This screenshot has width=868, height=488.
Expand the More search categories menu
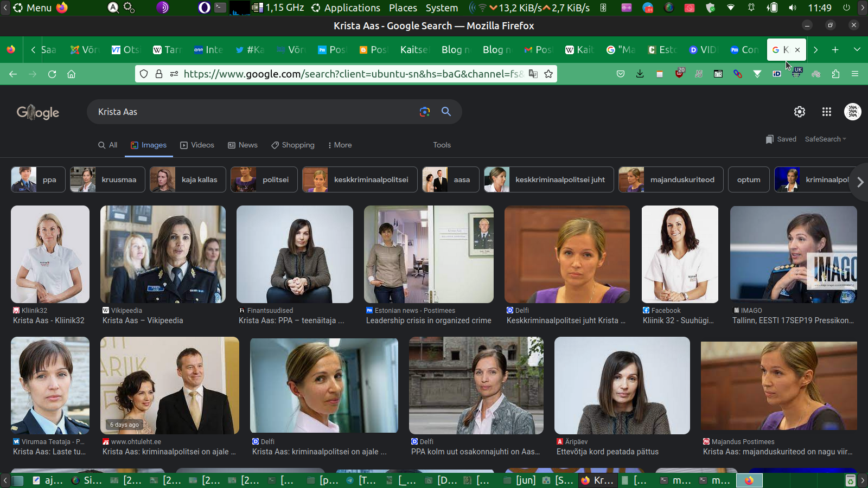(340, 145)
